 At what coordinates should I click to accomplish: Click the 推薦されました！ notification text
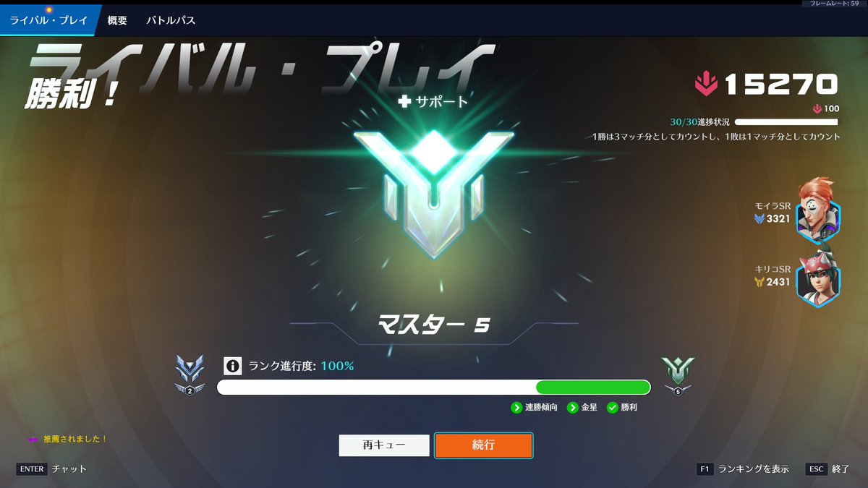[x=75, y=439]
